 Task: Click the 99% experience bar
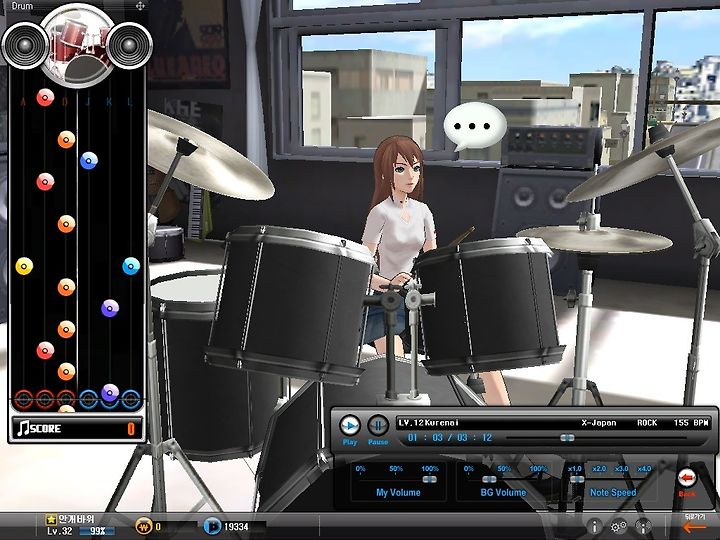point(96,531)
